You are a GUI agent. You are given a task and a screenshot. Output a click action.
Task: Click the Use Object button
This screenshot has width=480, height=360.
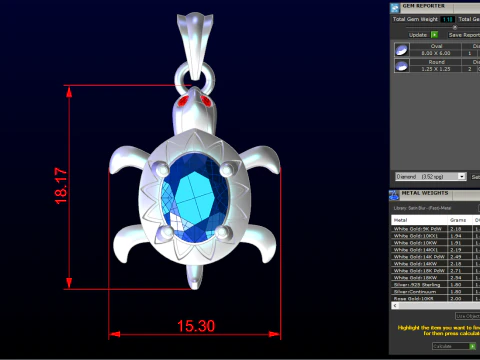(x=467, y=316)
